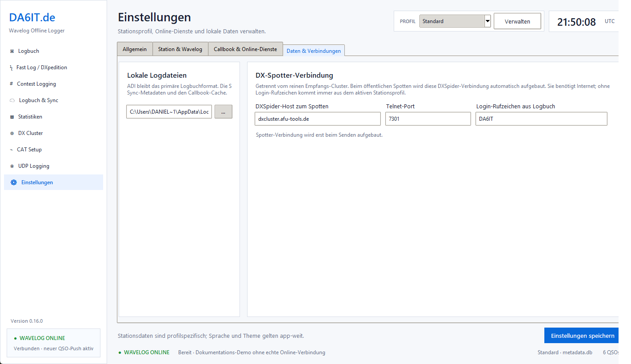Click Verbunden · neuer QSO-Push aktiv text

(x=54, y=348)
